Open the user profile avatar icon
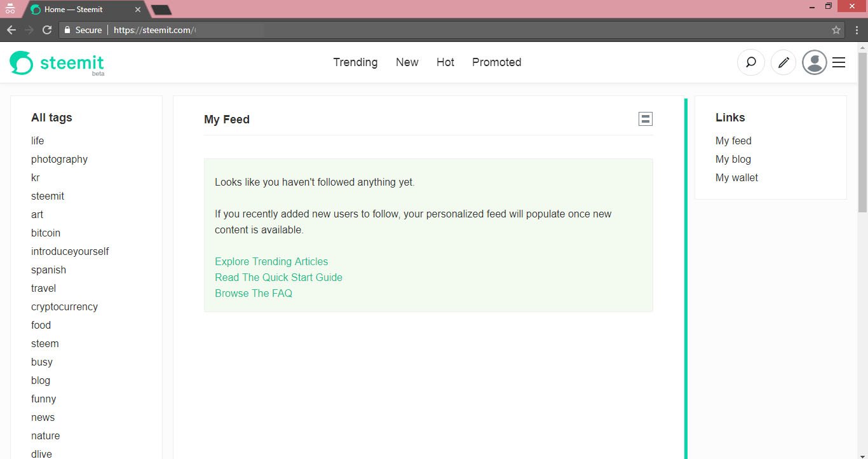 coord(814,62)
